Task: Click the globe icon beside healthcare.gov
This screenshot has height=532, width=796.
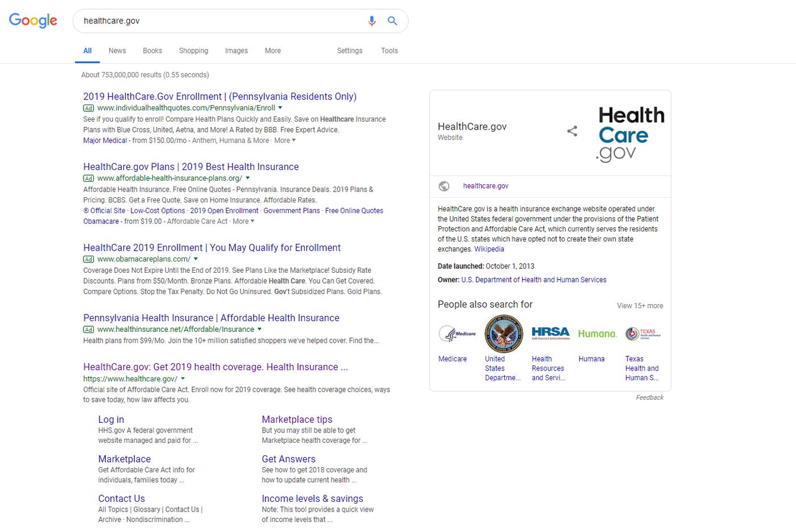Action: (x=444, y=186)
